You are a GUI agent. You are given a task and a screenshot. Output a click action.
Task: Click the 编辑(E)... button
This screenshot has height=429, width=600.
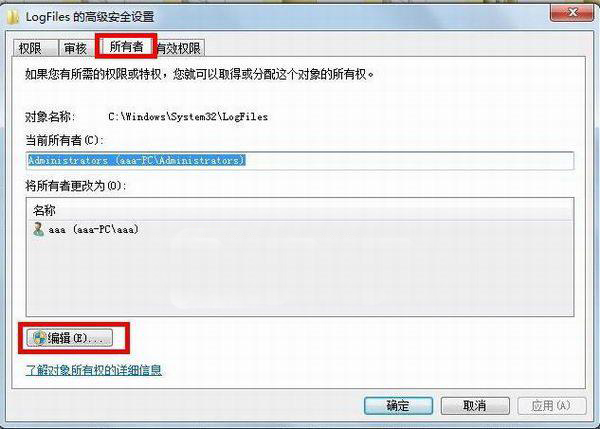pos(70,338)
